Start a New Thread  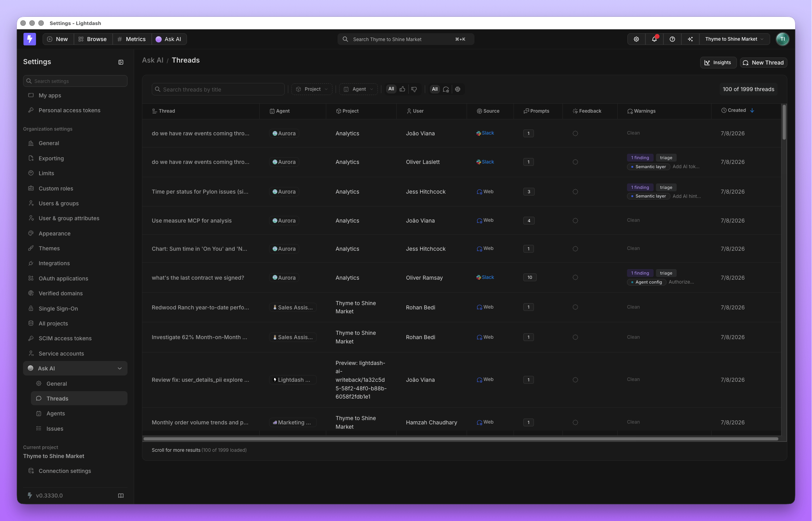[x=763, y=63]
